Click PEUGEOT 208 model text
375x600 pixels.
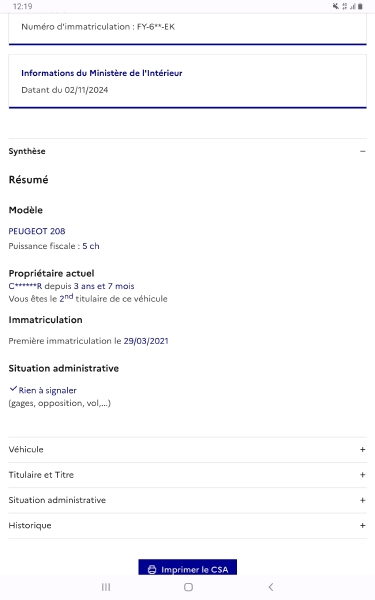(x=37, y=231)
